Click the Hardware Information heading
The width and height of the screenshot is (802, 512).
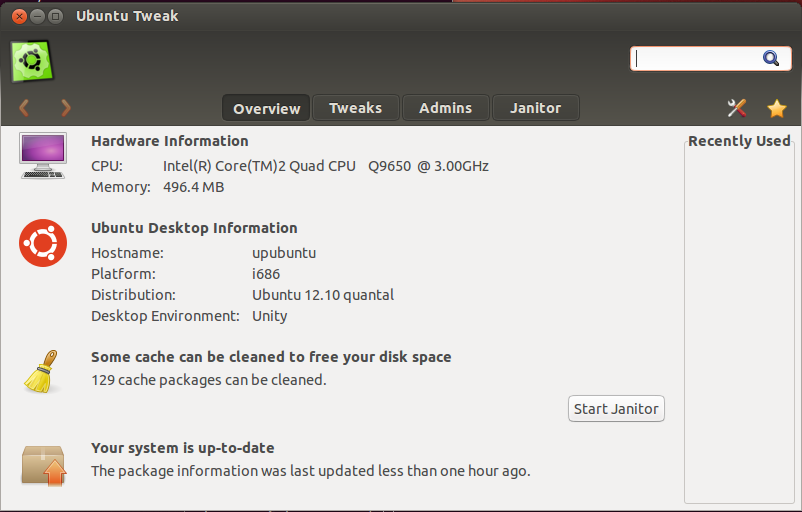tap(170, 141)
